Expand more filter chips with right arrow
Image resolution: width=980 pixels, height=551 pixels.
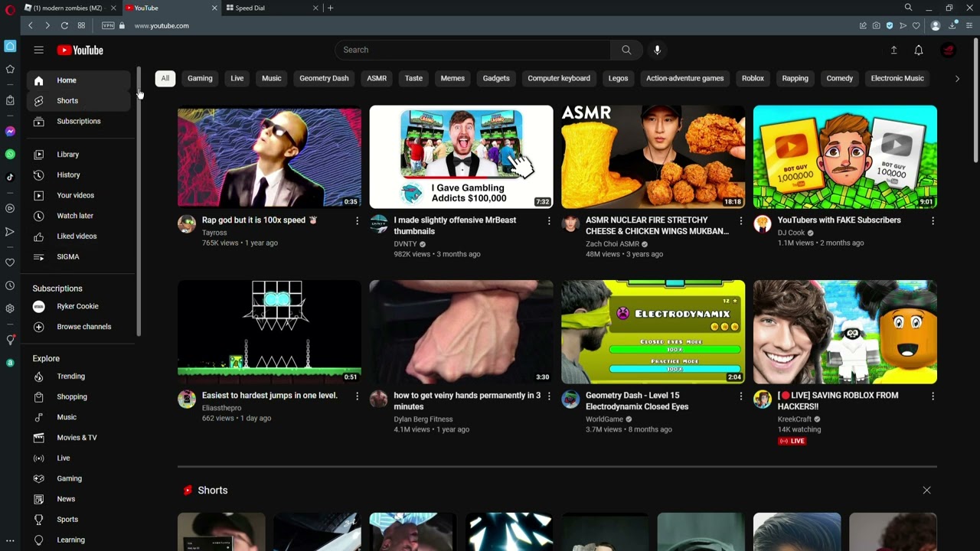(x=957, y=78)
